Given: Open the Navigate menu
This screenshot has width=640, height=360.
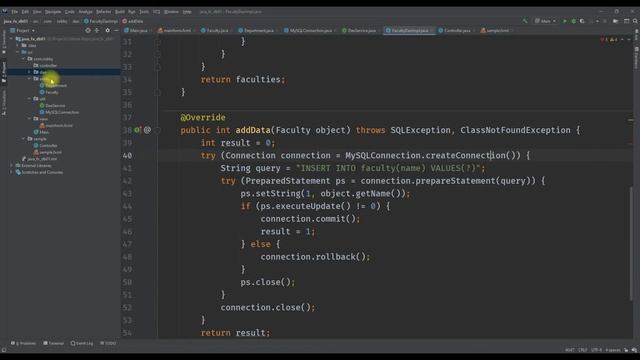Looking at the screenshot, I should (x=53, y=11).
